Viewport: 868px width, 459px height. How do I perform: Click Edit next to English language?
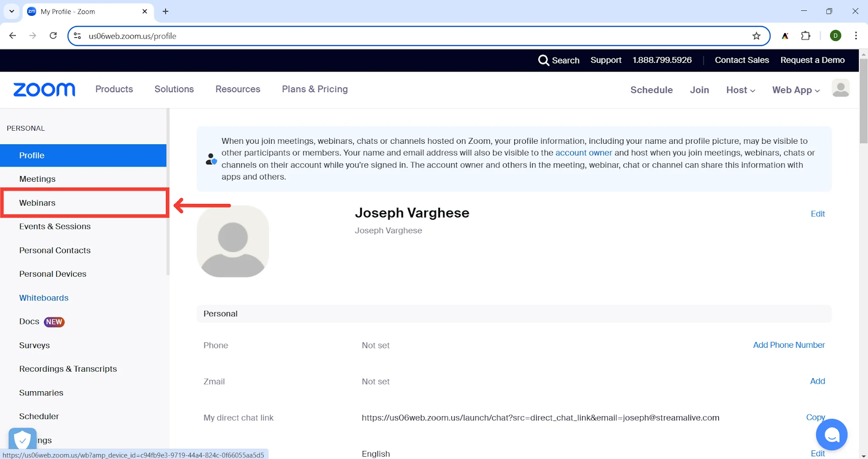pos(818,454)
